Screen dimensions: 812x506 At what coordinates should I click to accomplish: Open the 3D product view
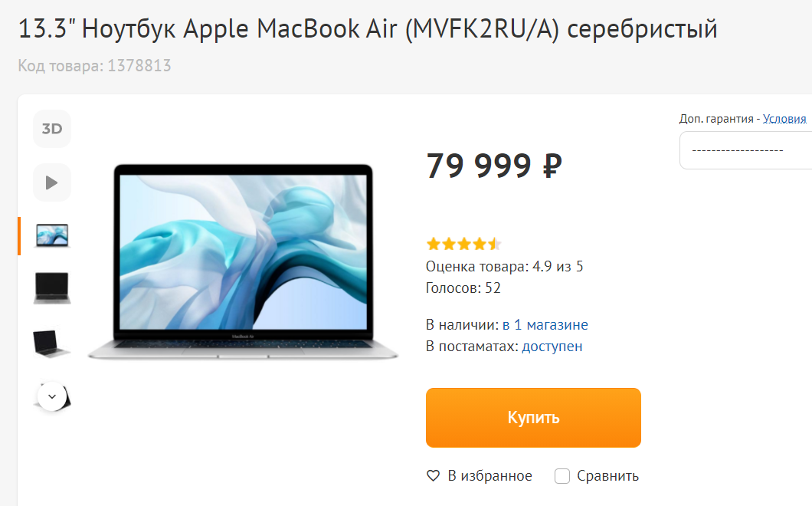[x=52, y=129]
